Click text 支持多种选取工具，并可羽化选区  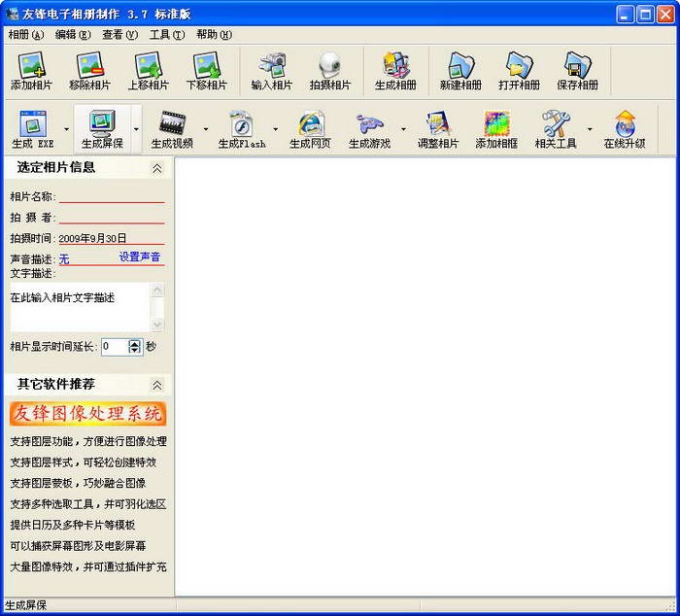(88, 504)
